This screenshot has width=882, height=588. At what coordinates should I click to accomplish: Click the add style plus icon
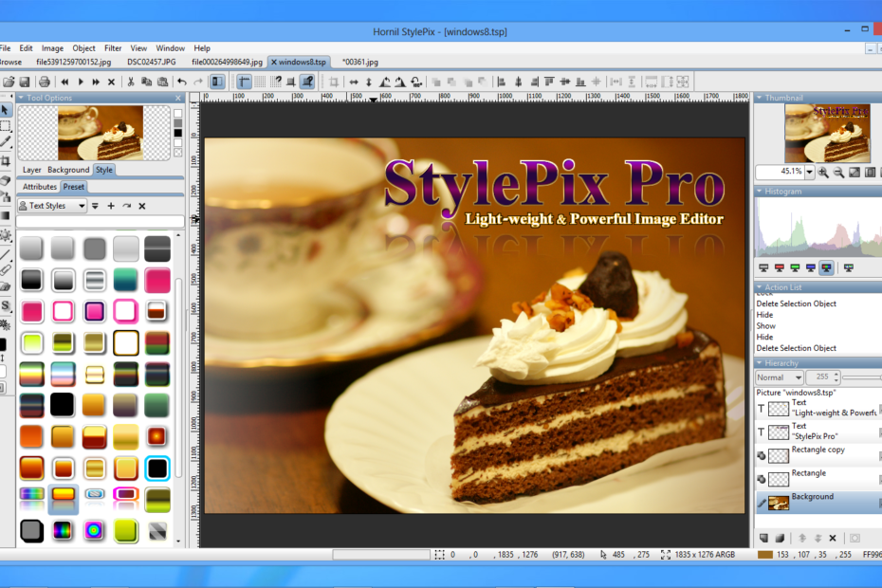pos(111,206)
